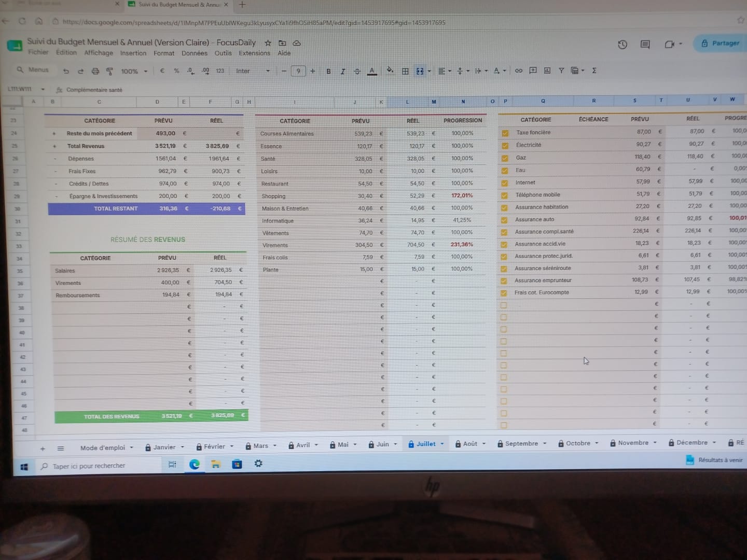Image resolution: width=747 pixels, height=560 pixels.
Task: Insert a link with chain icon
Action: click(518, 71)
